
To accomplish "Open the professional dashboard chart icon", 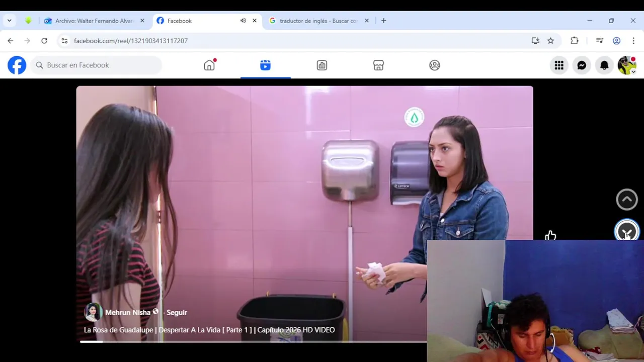I will 322,65.
